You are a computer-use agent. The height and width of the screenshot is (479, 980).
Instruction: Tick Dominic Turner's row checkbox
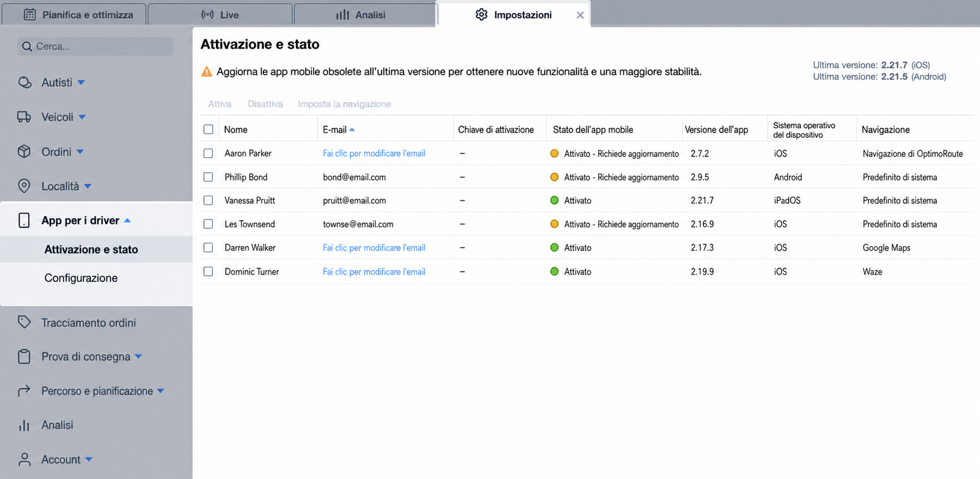[208, 272]
